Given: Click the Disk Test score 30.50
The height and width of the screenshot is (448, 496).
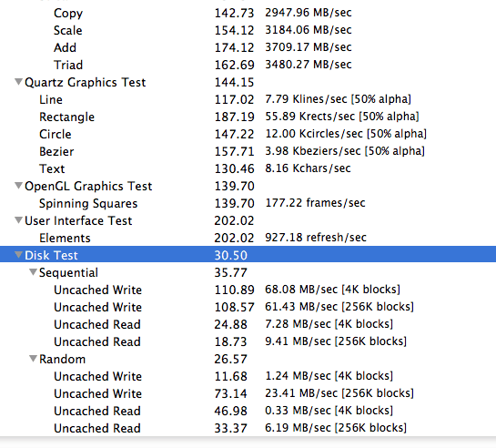Looking at the screenshot, I should tap(230, 255).
